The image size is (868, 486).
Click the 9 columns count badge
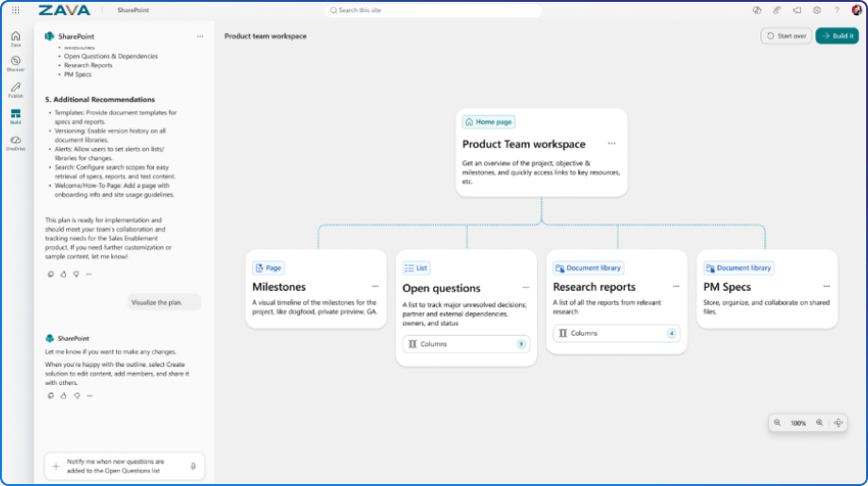pos(521,344)
